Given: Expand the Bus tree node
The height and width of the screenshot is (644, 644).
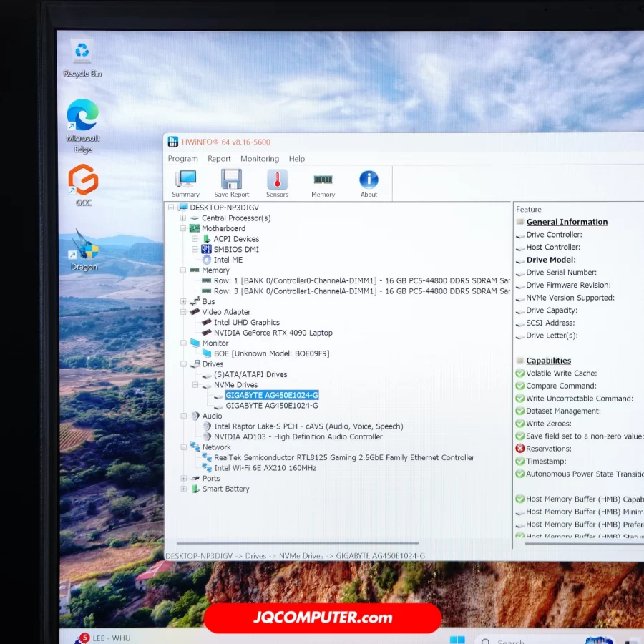Looking at the screenshot, I should [183, 302].
